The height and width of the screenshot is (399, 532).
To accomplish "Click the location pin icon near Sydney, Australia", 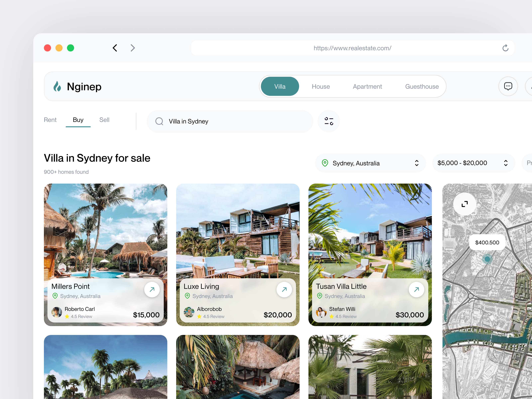I will pyautogui.click(x=325, y=163).
